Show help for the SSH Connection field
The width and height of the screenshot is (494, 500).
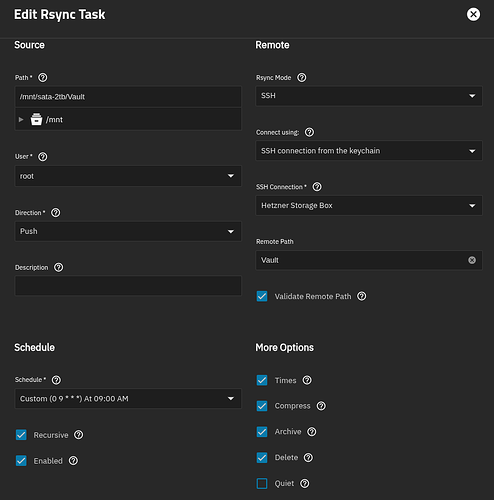click(x=317, y=187)
